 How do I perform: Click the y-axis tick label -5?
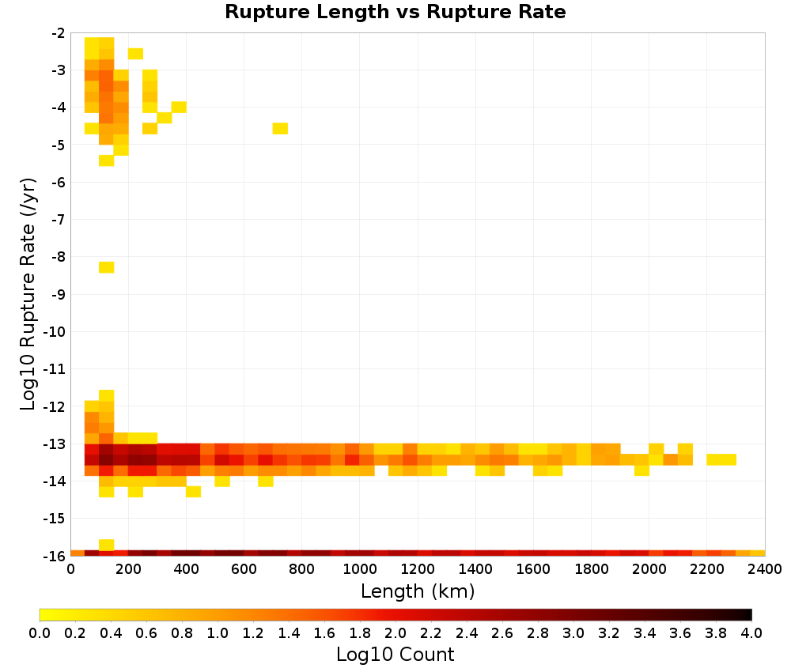coord(58,145)
